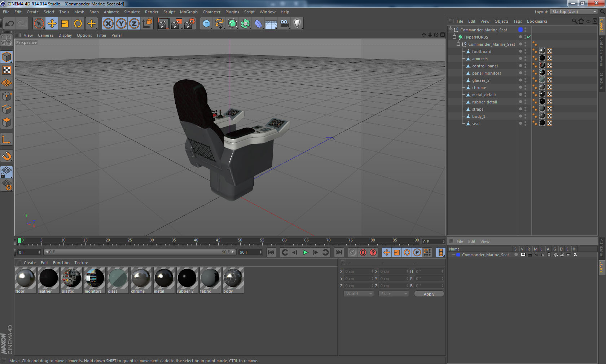Image resolution: width=606 pixels, height=364 pixels.
Task: Open the viewport Cameras menu
Action: click(x=45, y=35)
